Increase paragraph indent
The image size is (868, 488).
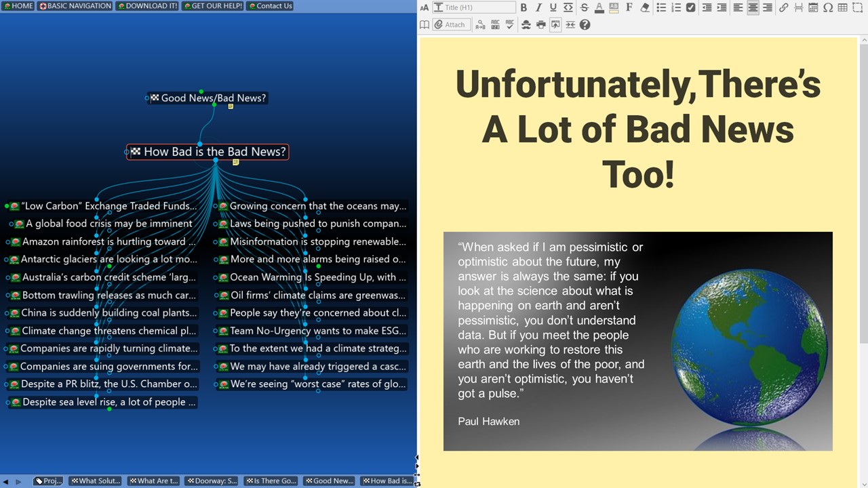(722, 7)
